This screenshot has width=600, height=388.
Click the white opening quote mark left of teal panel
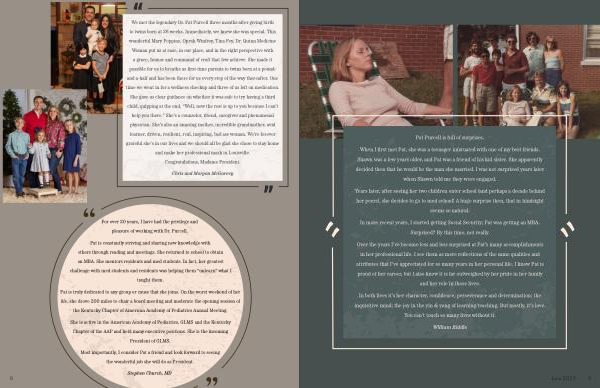(332, 229)
